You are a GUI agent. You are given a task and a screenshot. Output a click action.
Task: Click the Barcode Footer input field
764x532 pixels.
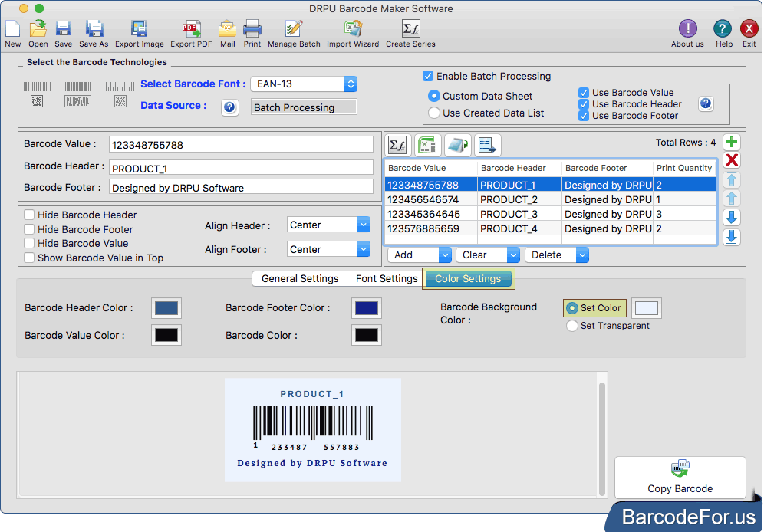point(241,187)
